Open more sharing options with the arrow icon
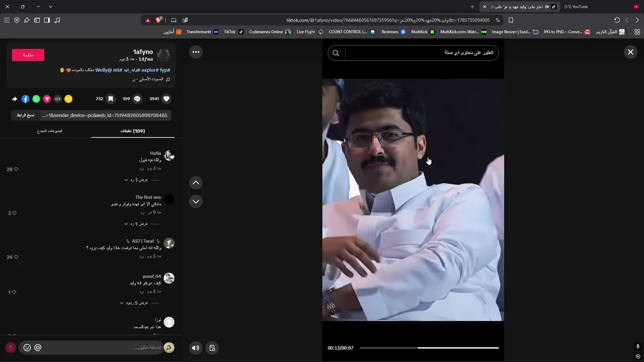The height and width of the screenshot is (362, 644). (15, 99)
